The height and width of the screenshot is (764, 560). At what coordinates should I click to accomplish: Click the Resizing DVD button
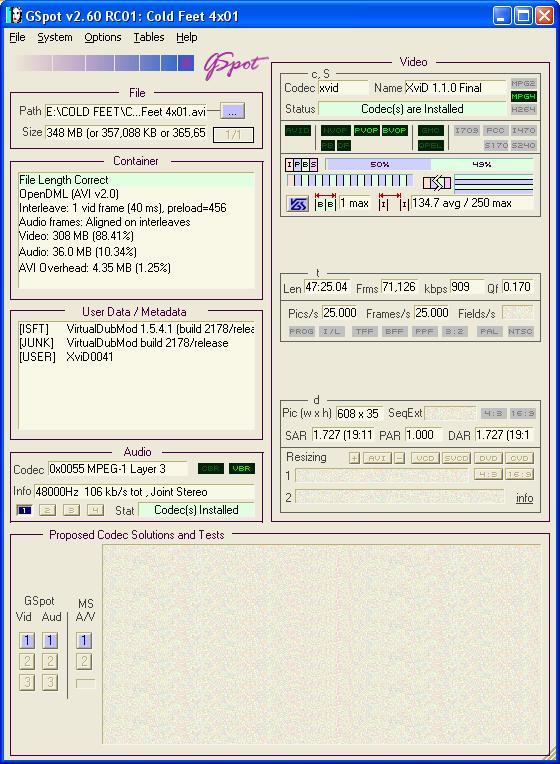(x=488, y=458)
